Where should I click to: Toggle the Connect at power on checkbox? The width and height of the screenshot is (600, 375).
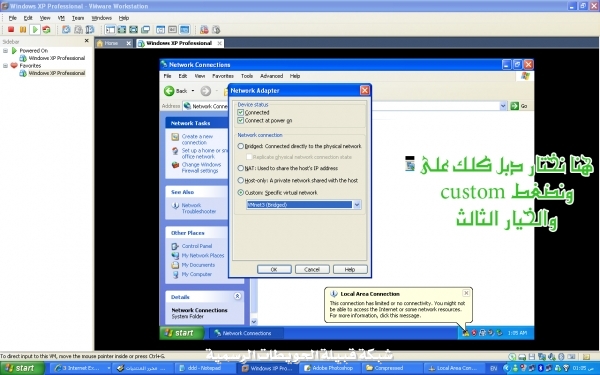pyautogui.click(x=240, y=121)
